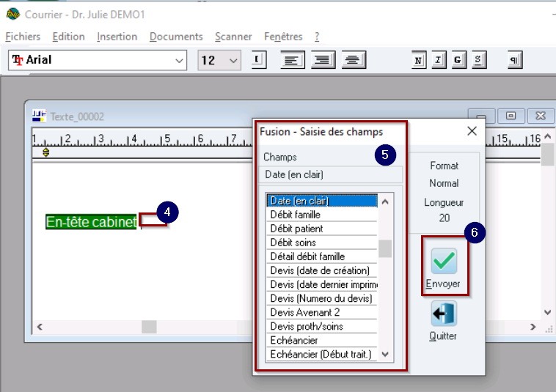Close the Texte_00002 document window
Image resolution: width=556 pixels, height=392 pixels.
tap(541, 116)
